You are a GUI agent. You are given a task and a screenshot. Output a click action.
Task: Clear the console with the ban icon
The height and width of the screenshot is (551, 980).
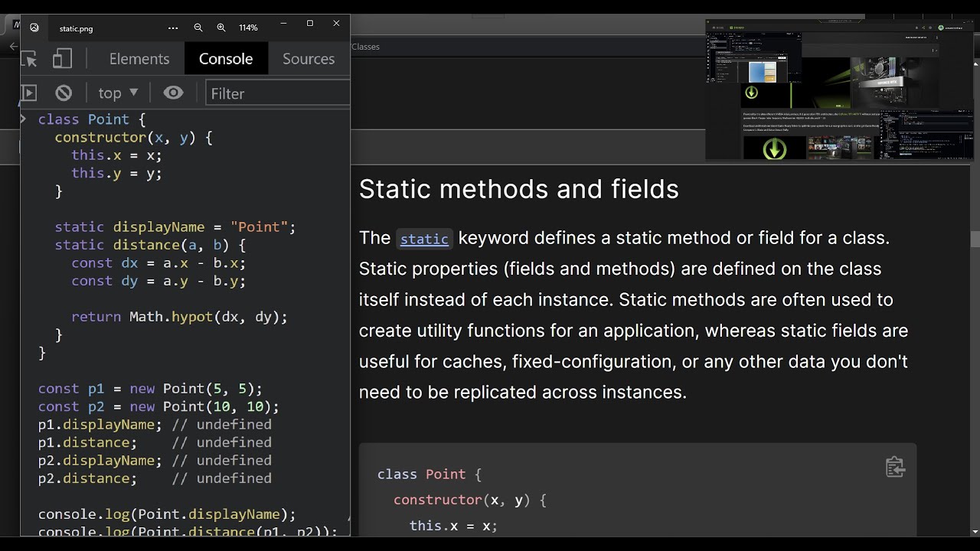click(64, 93)
